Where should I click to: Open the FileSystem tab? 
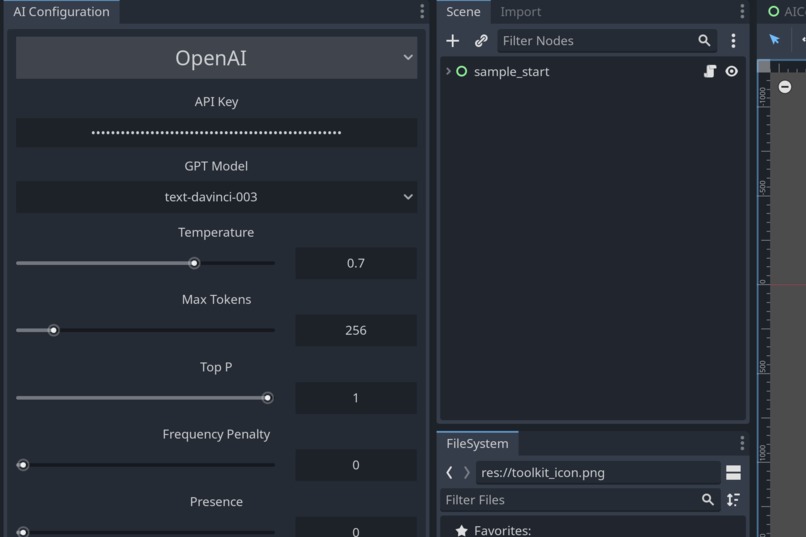[x=477, y=443]
